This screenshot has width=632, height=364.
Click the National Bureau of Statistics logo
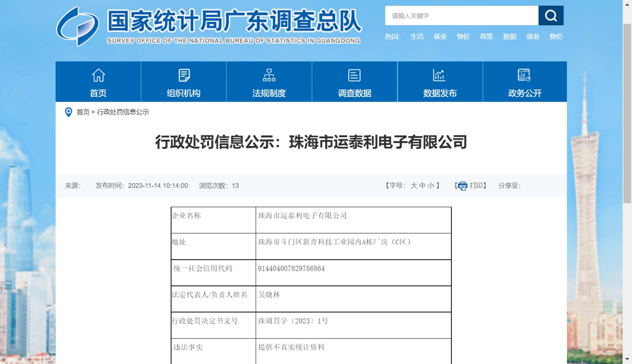(x=78, y=26)
